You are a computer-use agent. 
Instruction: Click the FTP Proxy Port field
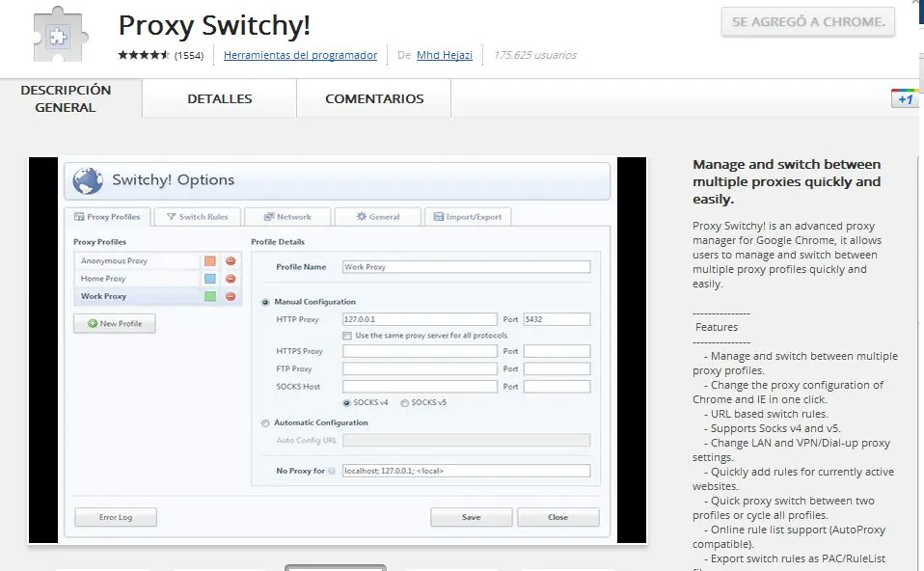click(557, 368)
